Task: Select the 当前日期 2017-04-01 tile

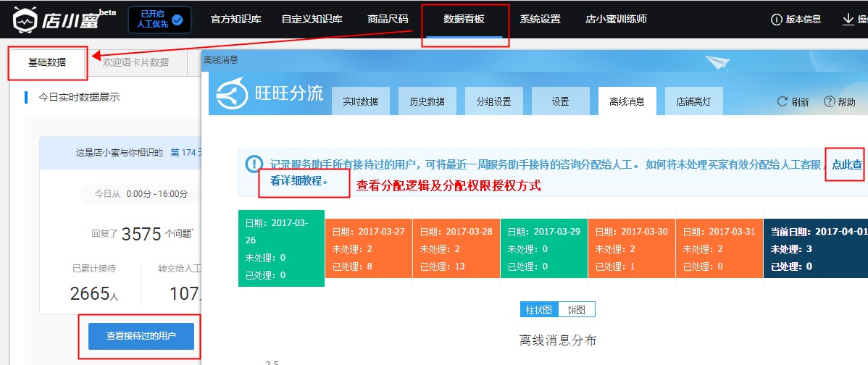Action: [x=815, y=248]
